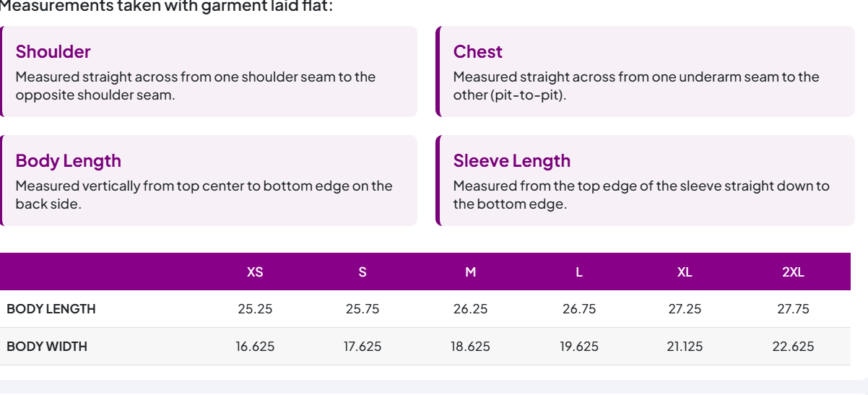This screenshot has width=868, height=395.
Task: Click the 25.25 body length value
Action: [255, 309]
